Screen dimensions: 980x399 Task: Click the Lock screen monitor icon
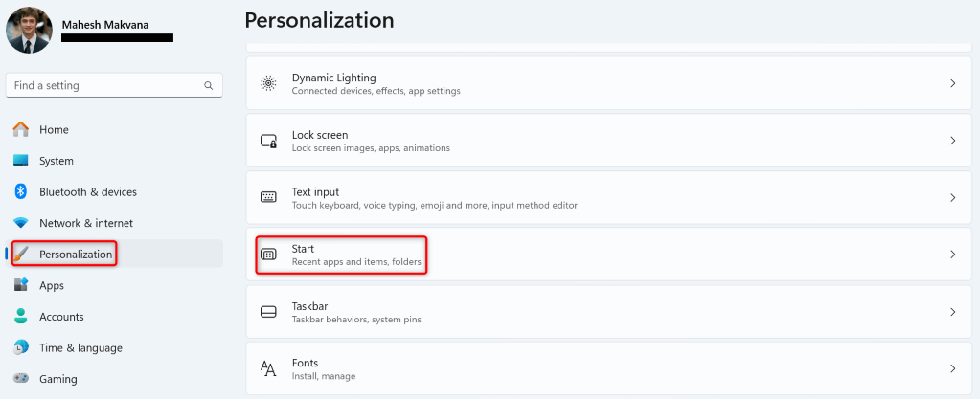point(269,141)
